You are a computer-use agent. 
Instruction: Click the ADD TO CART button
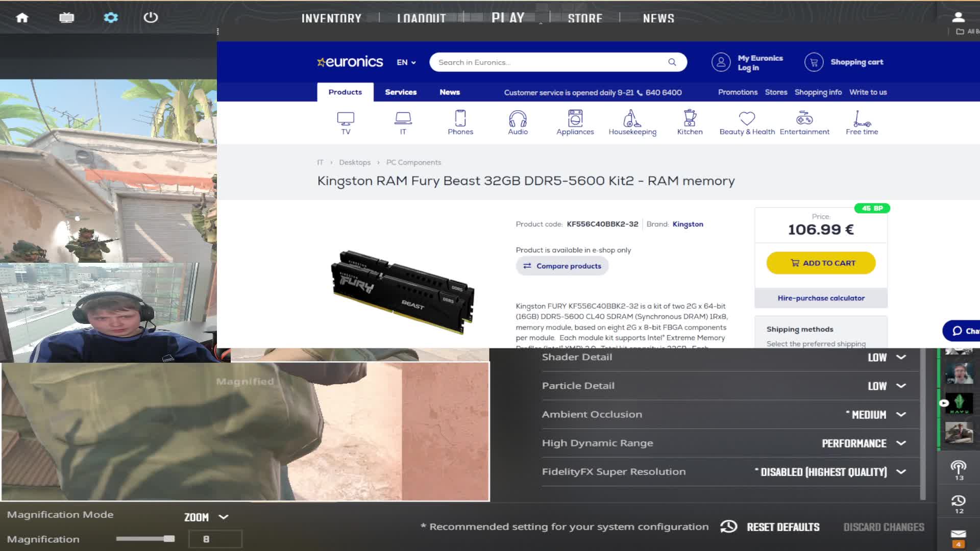click(821, 263)
